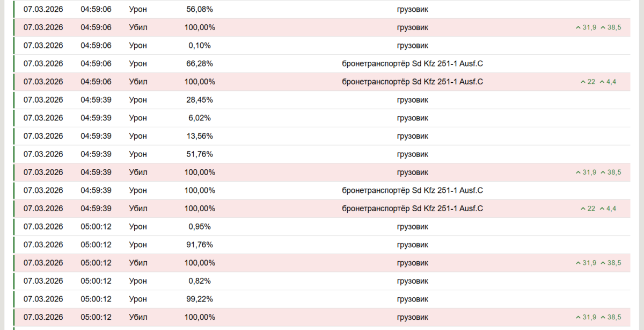Click the 91,76% damage value

click(200, 245)
